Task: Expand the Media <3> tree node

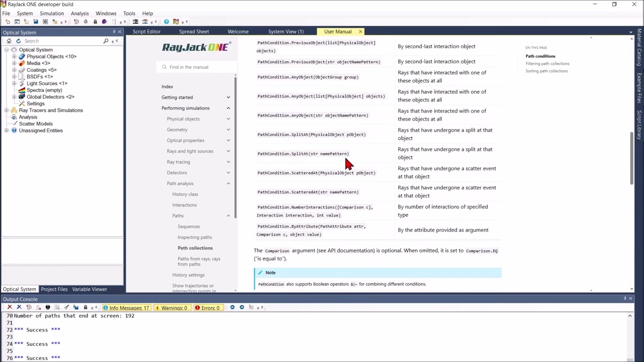Action: (14, 63)
